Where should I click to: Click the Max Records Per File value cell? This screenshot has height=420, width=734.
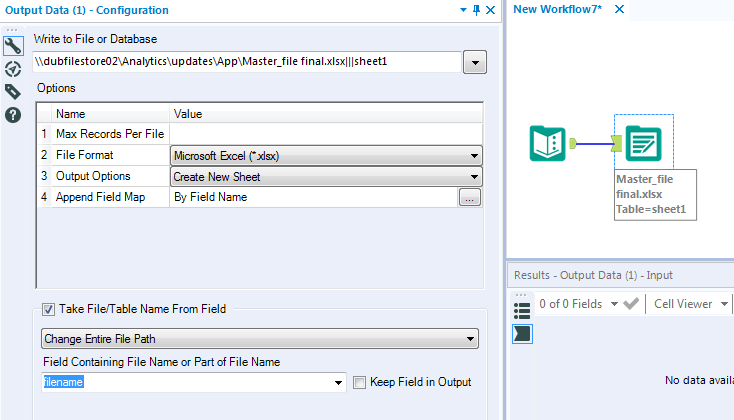pos(326,134)
